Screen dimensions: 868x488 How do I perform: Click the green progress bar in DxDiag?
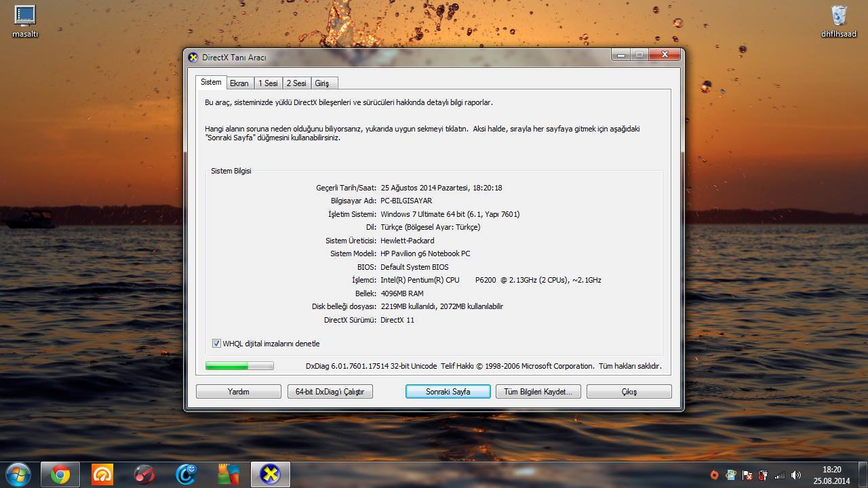click(239, 366)
